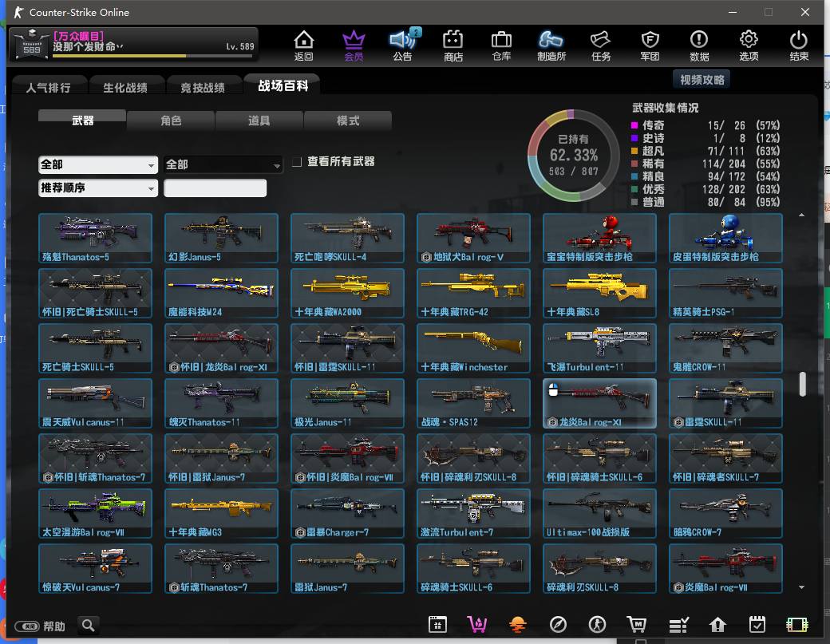Viewport: 830px width, 644px height.
Task: Click the weapon search input field
Action: pyautogui.click(x=215, y=188)
